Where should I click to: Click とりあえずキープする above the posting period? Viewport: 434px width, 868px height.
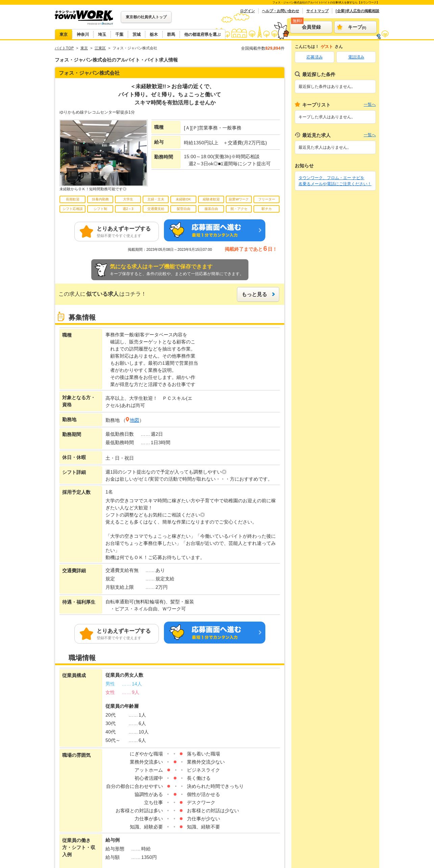[x=117, y=232]
